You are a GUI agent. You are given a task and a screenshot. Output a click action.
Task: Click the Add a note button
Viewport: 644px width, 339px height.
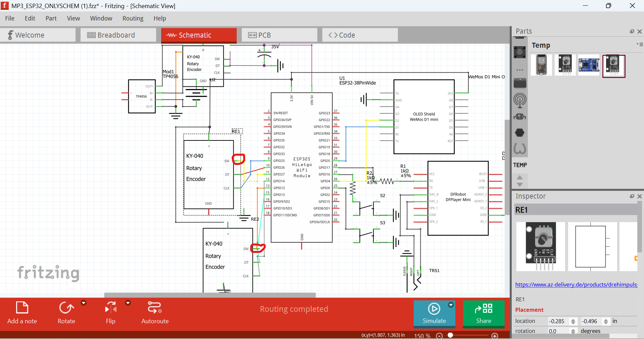coord(22,313)
